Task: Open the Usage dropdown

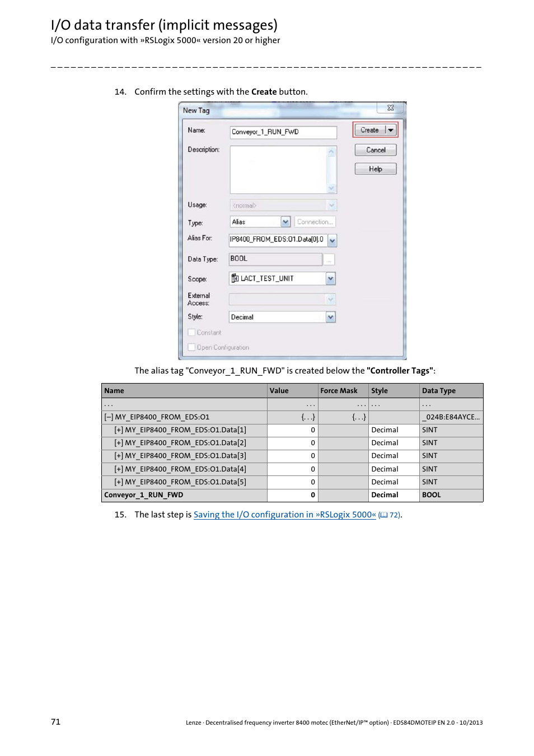Action: point(331,206)
